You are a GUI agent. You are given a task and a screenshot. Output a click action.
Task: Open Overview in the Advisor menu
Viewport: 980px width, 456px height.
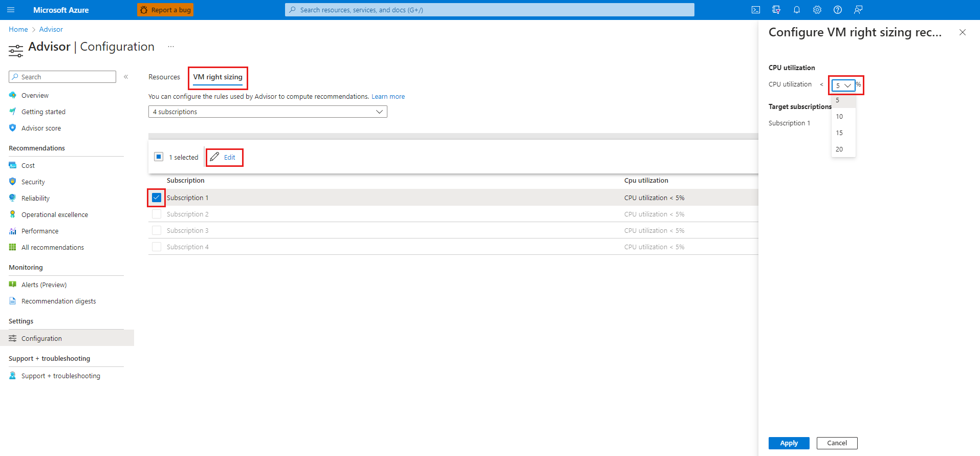coord(35,95)
